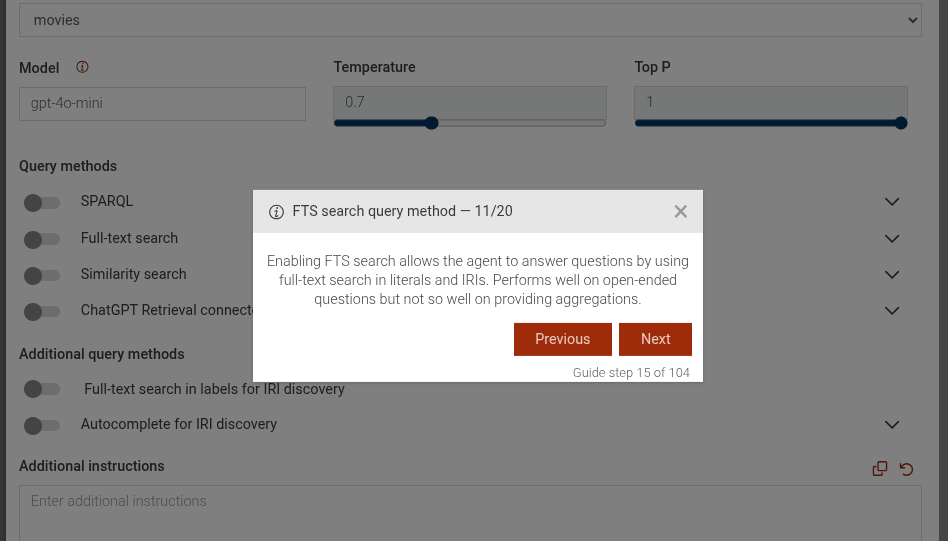Expand Autocomplete for IRI discovery chevron
948x541 pixels.
(x=892, y=425)
